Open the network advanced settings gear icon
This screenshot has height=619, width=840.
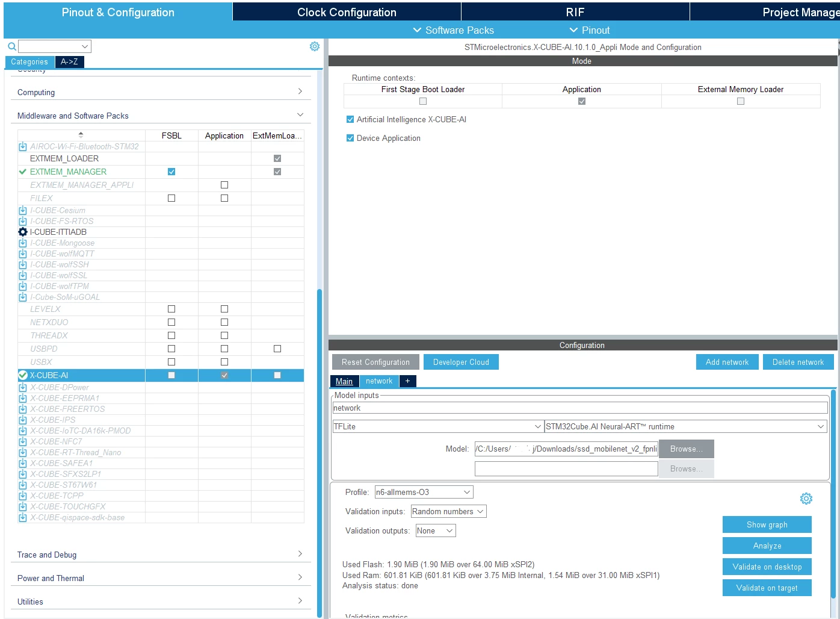pyautogui.click(x=806, y=499)
